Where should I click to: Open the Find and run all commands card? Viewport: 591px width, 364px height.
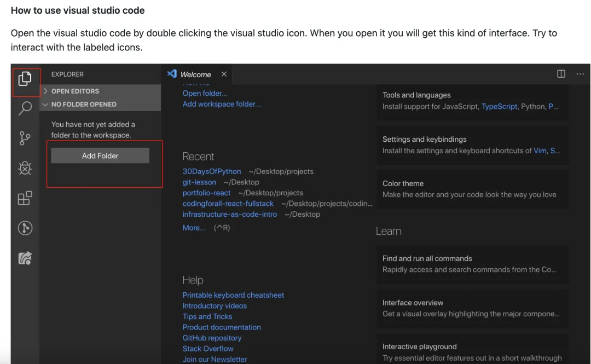click(x=473, y=264)
